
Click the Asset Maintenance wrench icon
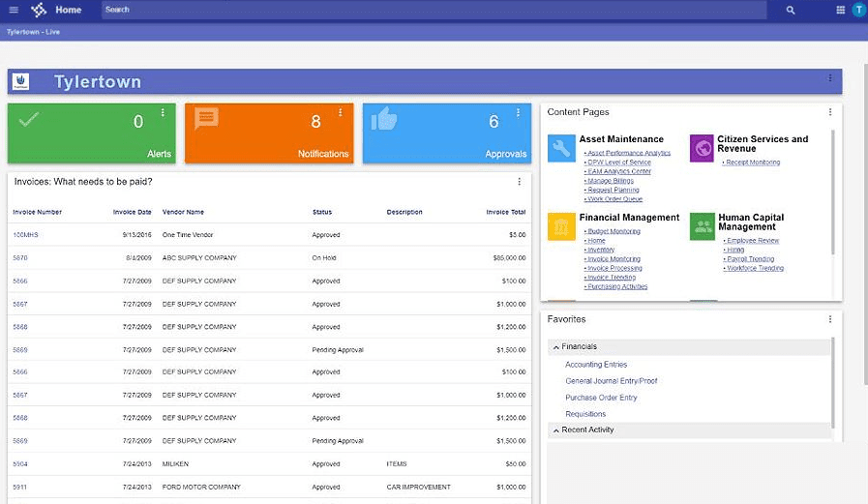click(561, 148)
